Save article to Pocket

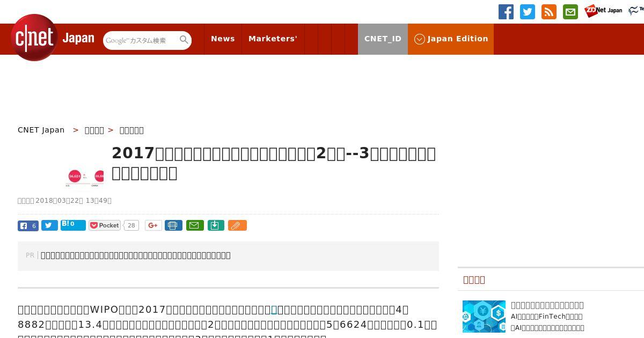coord(105,225)
